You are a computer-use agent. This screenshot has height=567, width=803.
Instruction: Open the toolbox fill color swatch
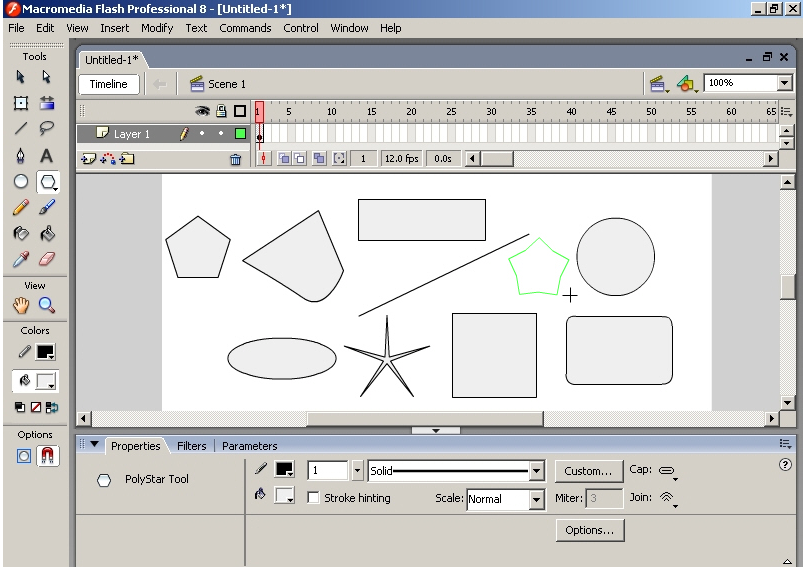[x=46, y=381]
